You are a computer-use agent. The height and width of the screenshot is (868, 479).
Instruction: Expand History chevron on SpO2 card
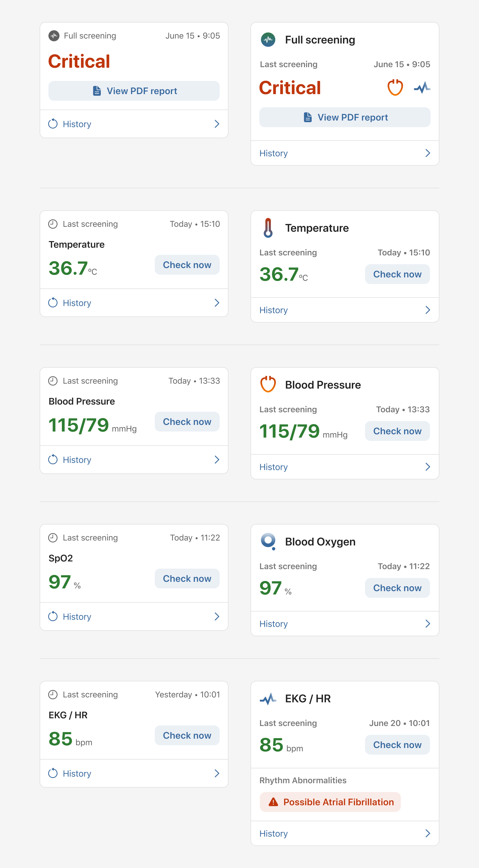tap(217, 617)
